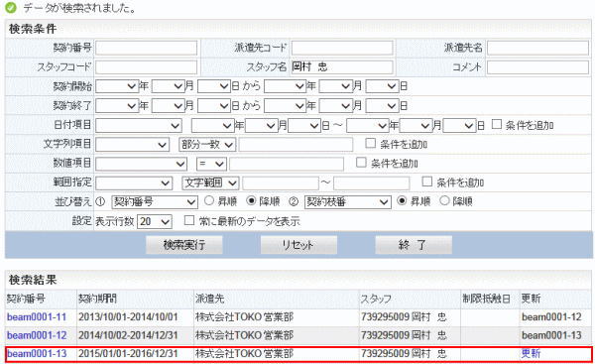Open the second sort key 契約枝番 dropdown
The image size is (595, 364).
pyautogui.click(x=348, y=202)
